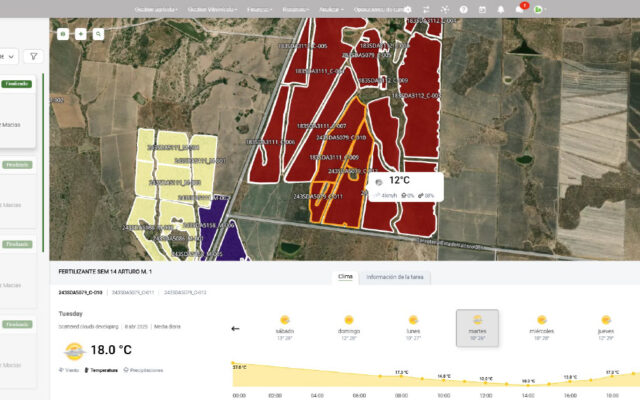Select field tab 2435DA5079_C-010
The width and height of the screenshot is (640, 400).
tap(80, 293)
